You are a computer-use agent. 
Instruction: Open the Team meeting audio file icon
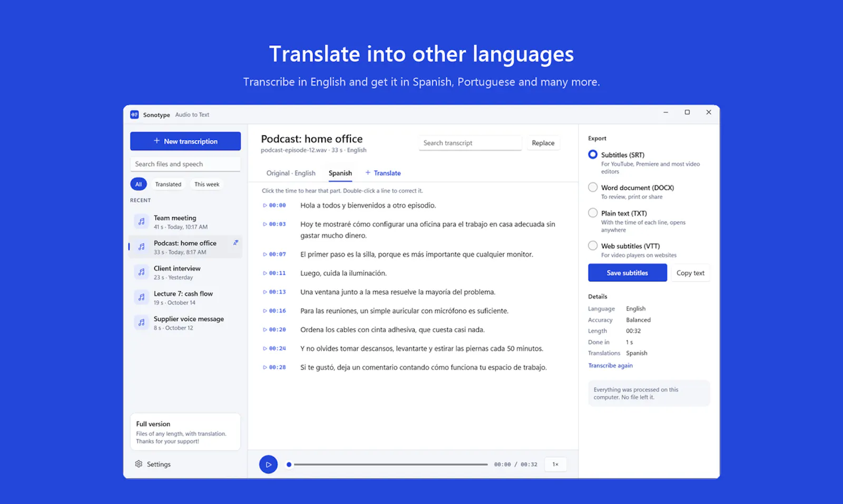(x=141, y=222)
